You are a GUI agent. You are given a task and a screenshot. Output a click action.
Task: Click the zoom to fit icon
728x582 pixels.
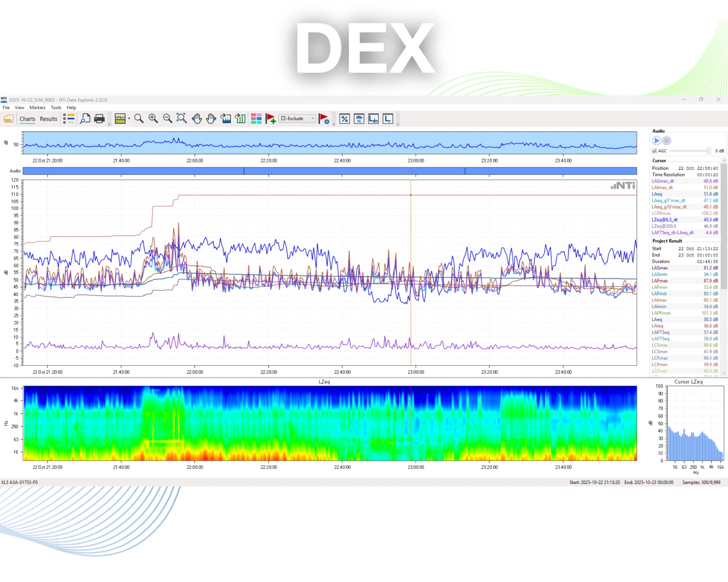(x=182, y=119)
